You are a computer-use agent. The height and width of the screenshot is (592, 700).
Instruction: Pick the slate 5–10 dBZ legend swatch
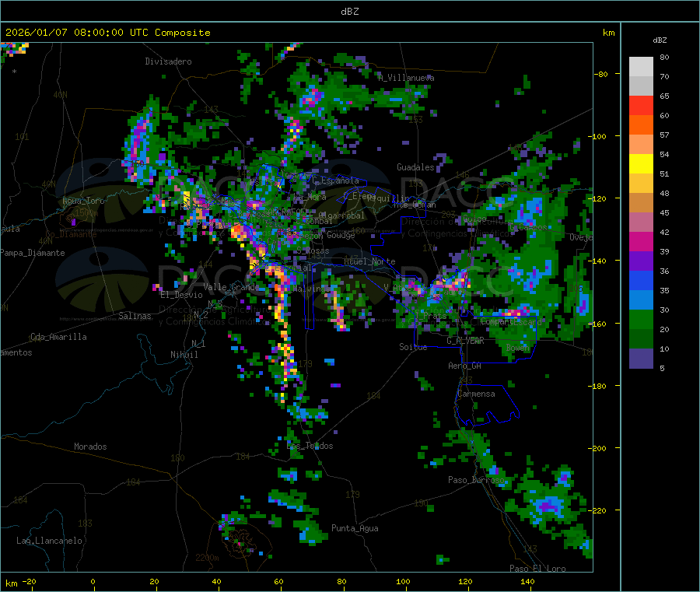641,359
